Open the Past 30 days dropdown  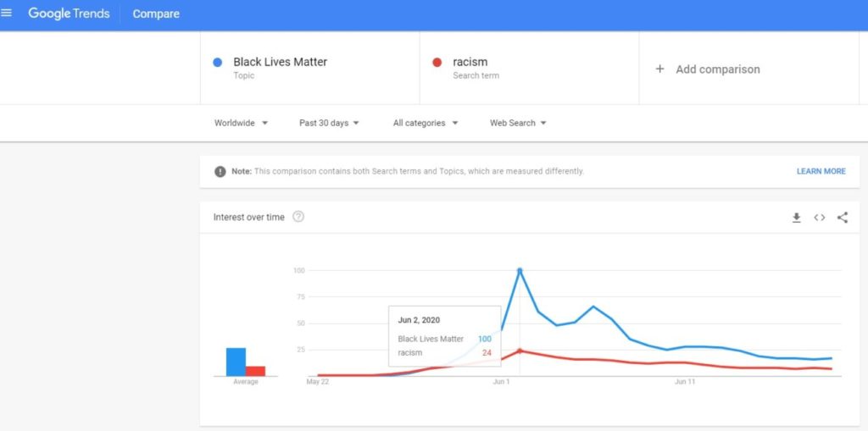click(329, 123)
